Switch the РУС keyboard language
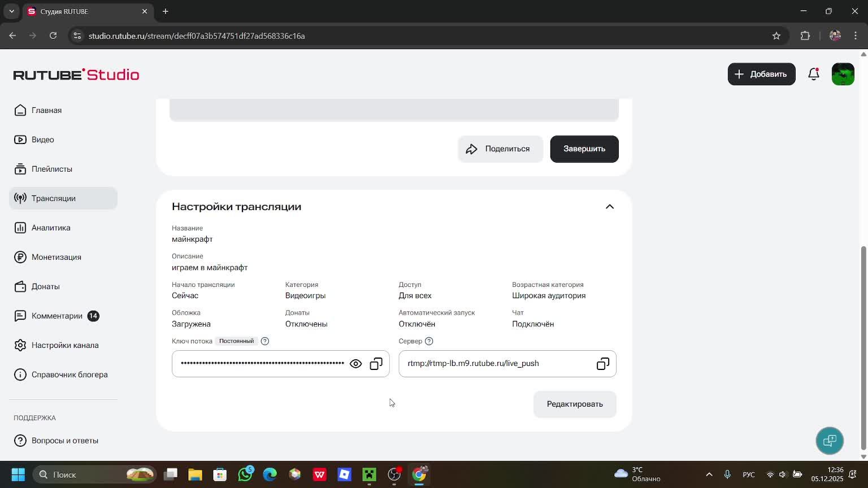This screenshot has height=488, width=868. pos(749,474)
